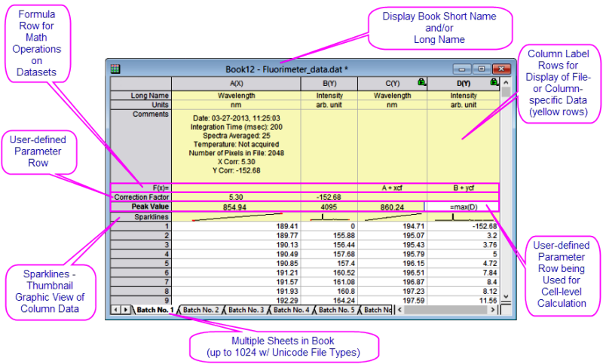Click the green lock icon on column C(Y)
The image size is (603, 364).
click(x=420, y=83)
